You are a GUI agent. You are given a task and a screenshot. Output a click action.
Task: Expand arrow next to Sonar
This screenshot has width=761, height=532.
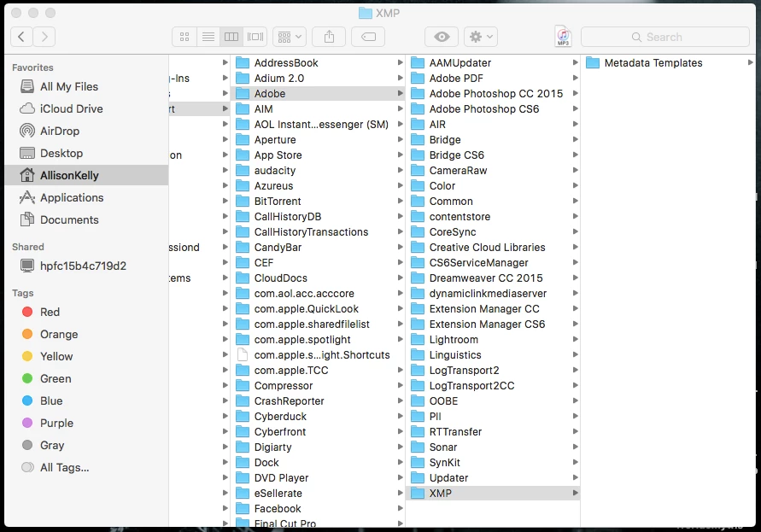coord(575,447)
